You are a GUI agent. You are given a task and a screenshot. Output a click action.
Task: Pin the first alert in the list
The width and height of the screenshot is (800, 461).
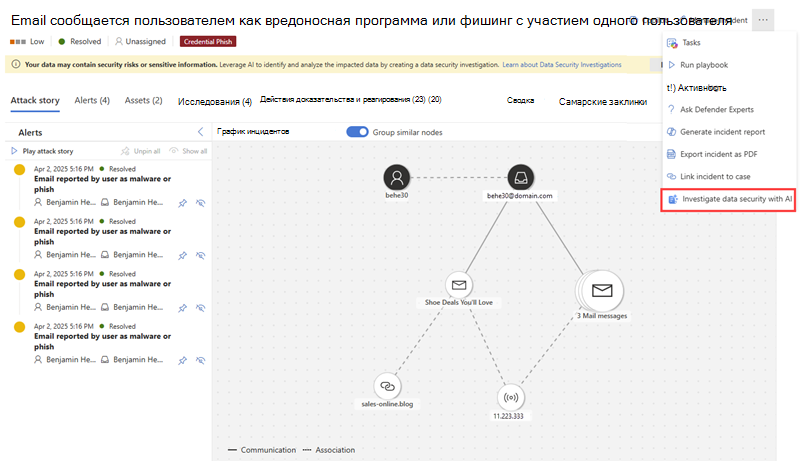(x=182, y=203)
